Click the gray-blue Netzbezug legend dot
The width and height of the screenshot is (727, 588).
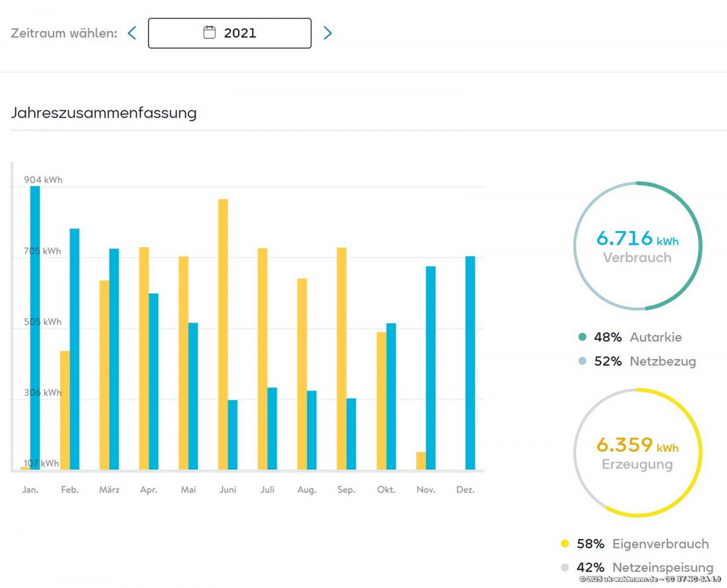[x=582, y=362]
